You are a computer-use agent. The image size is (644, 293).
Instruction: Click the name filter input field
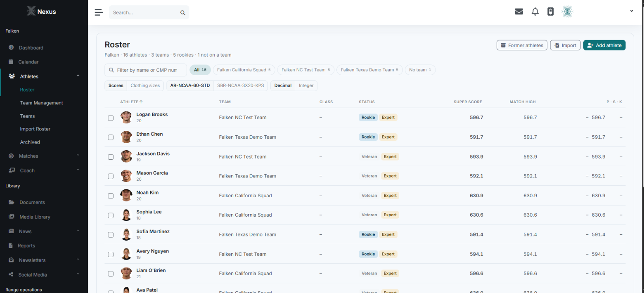click(146, 70)
